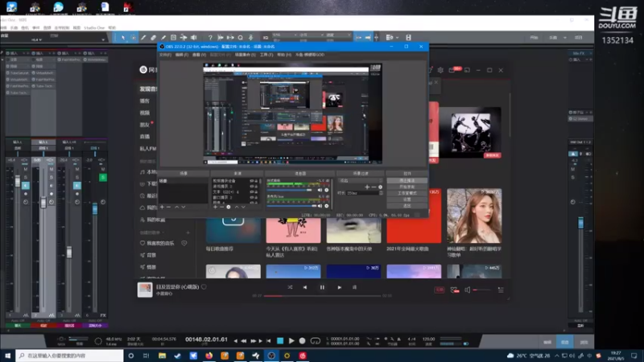644x362 pixels.
Task: Toggle visibility eye of first OBS source
Action: pos(252,181)
